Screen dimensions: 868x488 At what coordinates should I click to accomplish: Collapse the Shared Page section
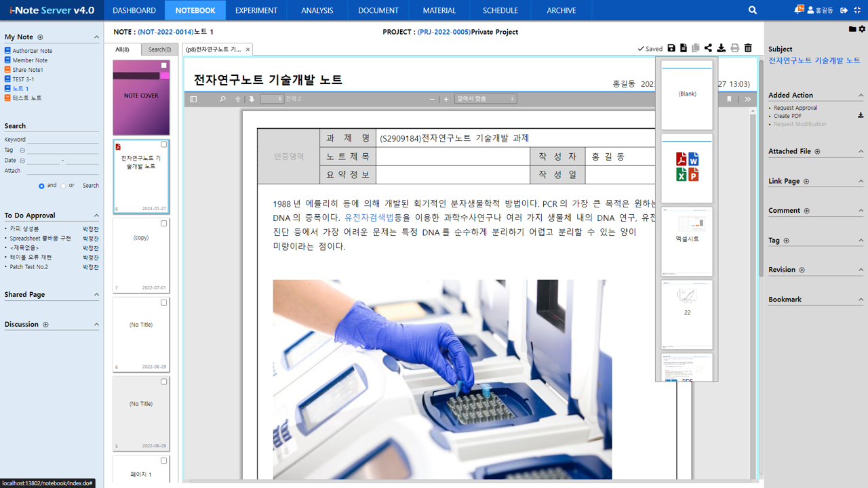pyautogui.click(x=96, y=295)
